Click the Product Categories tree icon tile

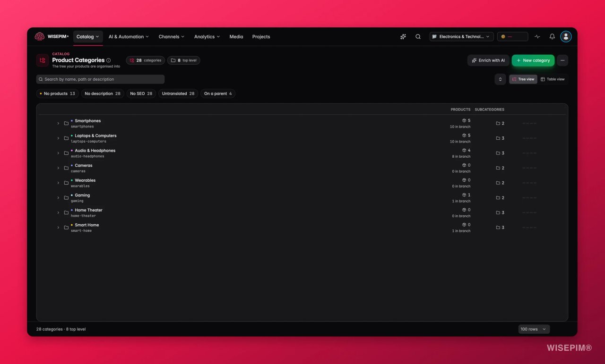click(43, 60)
